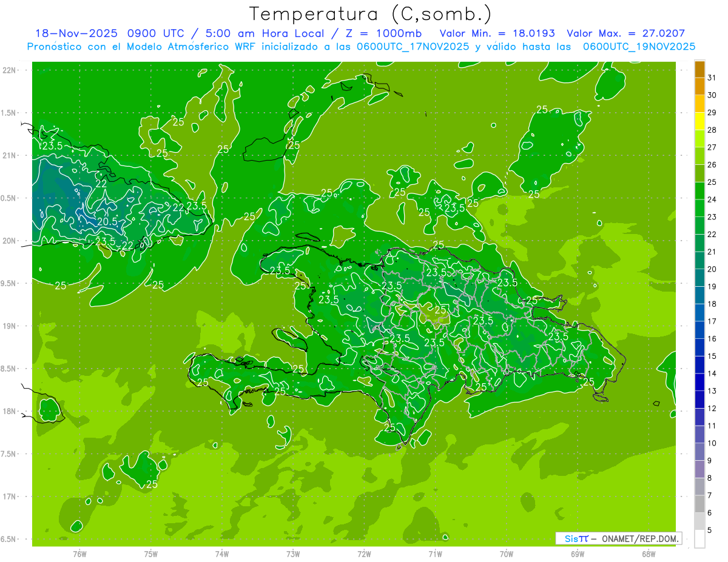Click the "73W" longitude axis label
Image resolution: width=728 pixels, height=562 pixels.
(293, 554)
